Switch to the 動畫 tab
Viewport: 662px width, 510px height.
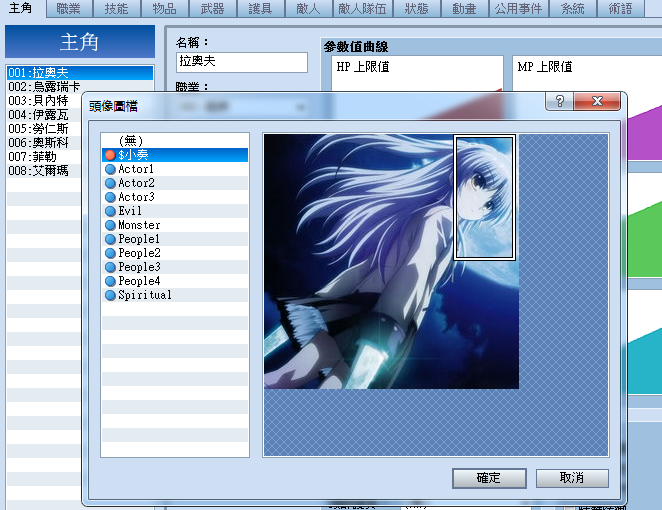point(464,8)
